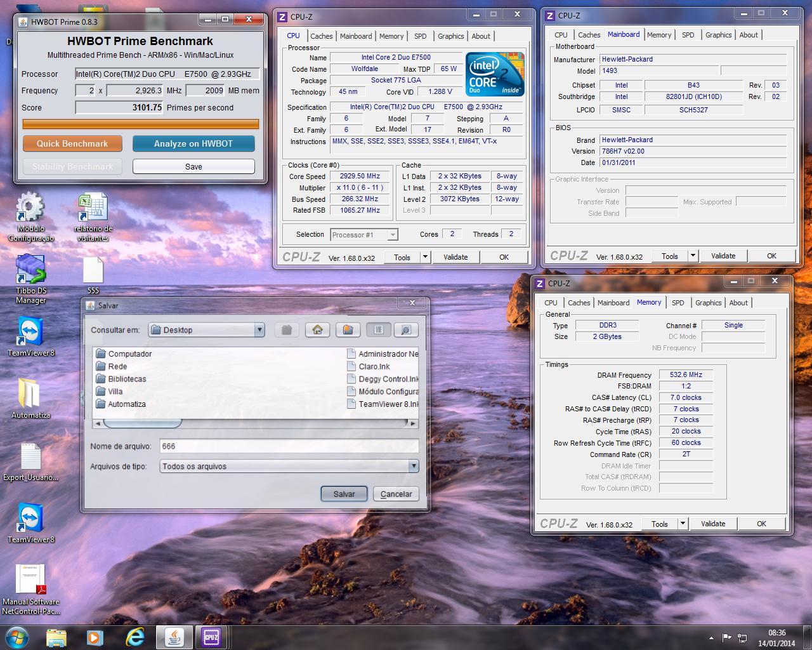Click OK in the CPU-Z Mainboard window
The height and width of the screenshot is (650, 812).
tap(771, 256)
